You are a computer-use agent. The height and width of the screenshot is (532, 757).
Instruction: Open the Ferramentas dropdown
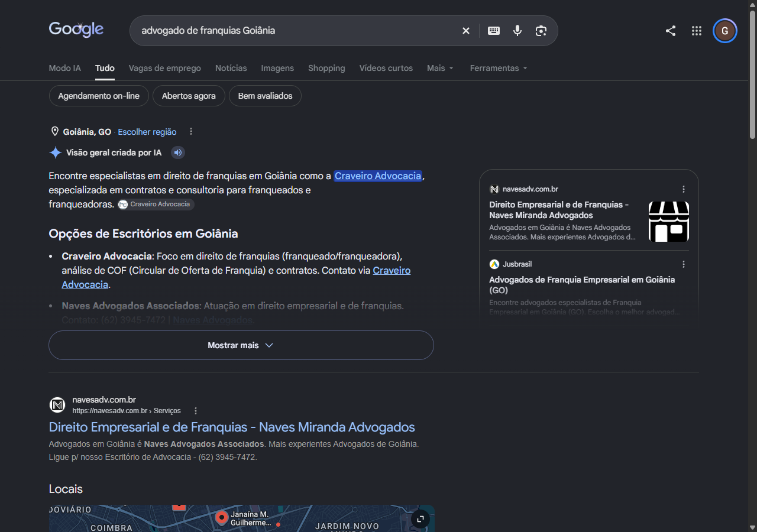click(499, 68)
